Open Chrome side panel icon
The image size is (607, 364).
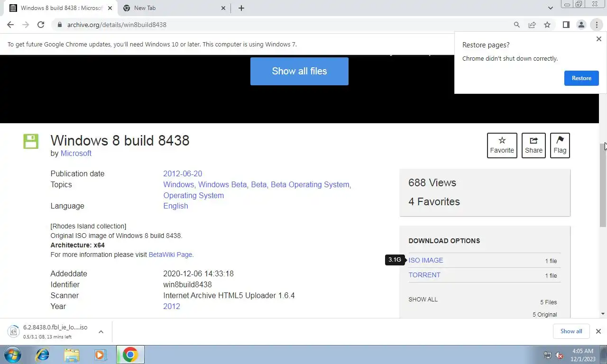[x=566, y=25]
